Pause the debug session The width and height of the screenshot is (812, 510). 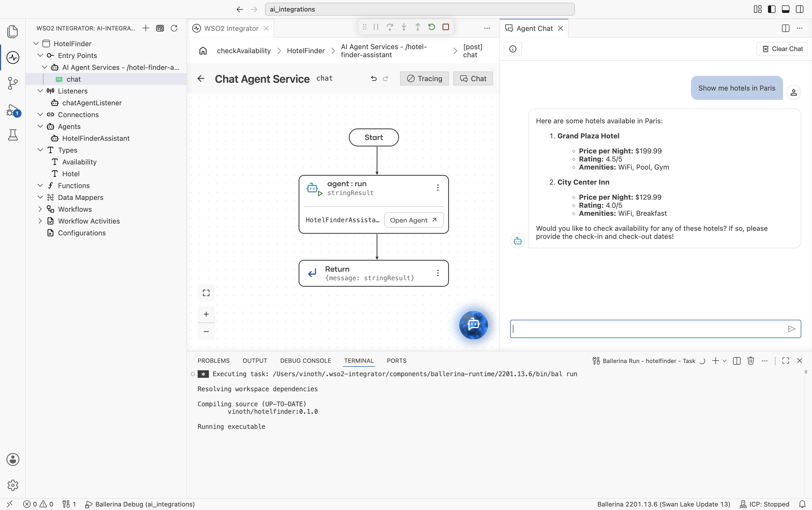point(376,27)
